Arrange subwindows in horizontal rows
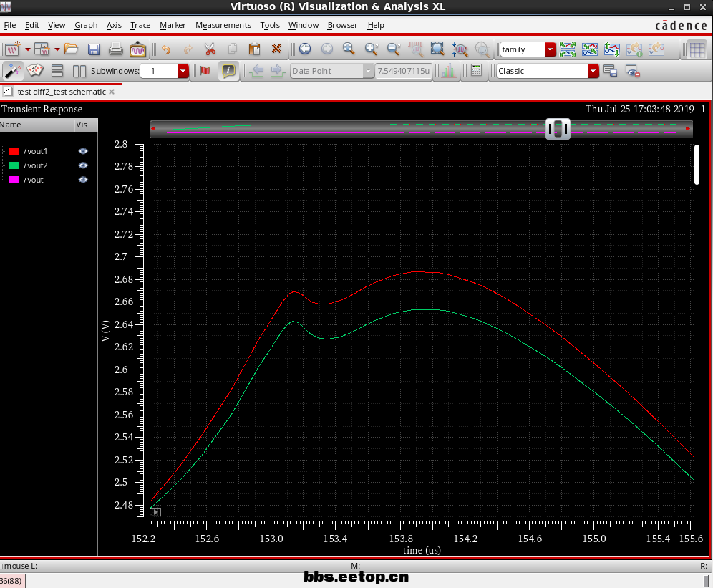The image size is (713, 588). pos(57,70)
